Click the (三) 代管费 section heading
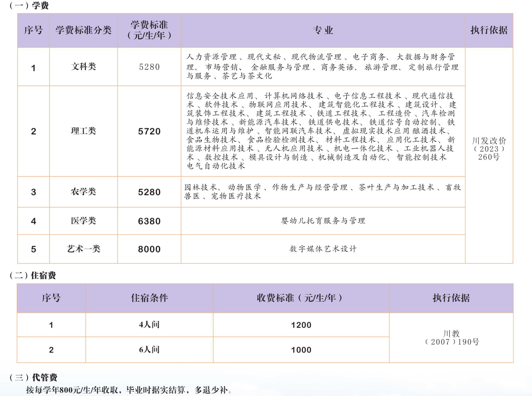 [34, 378]
